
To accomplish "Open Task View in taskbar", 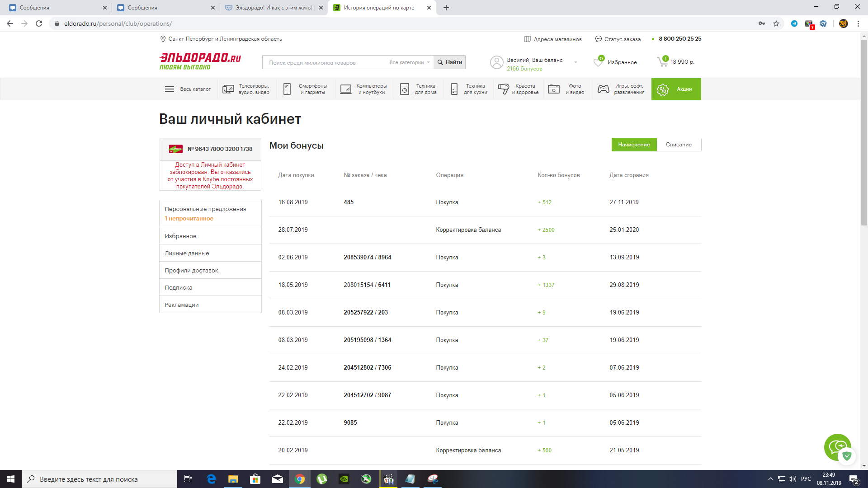I will coord(188,479).
